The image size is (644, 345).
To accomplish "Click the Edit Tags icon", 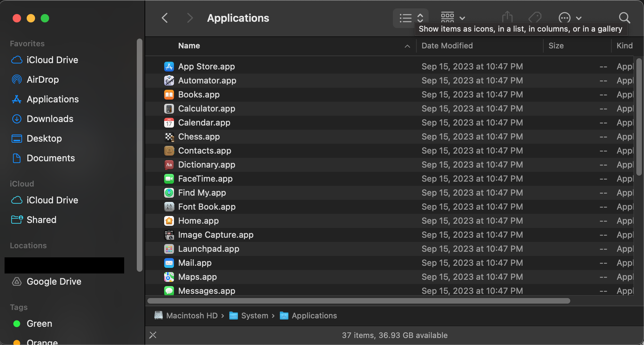I will [535, 17].
